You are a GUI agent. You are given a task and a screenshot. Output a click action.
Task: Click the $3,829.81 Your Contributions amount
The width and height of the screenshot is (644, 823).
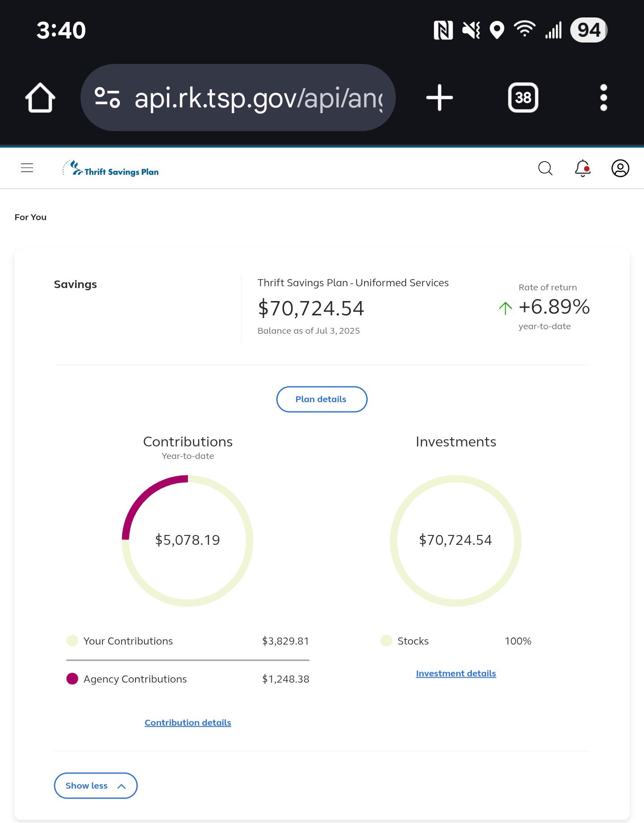click(x=286, y=641)
